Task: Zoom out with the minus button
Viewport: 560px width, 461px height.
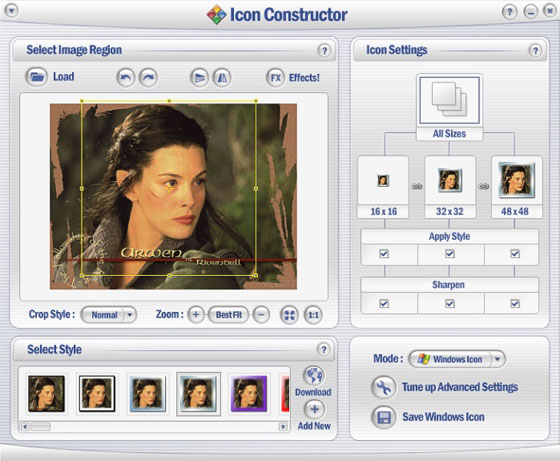Action: point(261,315)
